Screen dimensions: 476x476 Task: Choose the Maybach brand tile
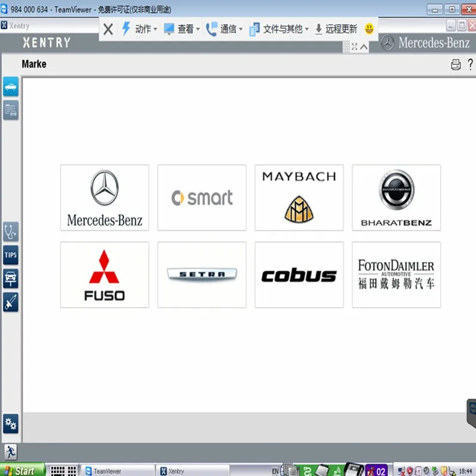299,198
